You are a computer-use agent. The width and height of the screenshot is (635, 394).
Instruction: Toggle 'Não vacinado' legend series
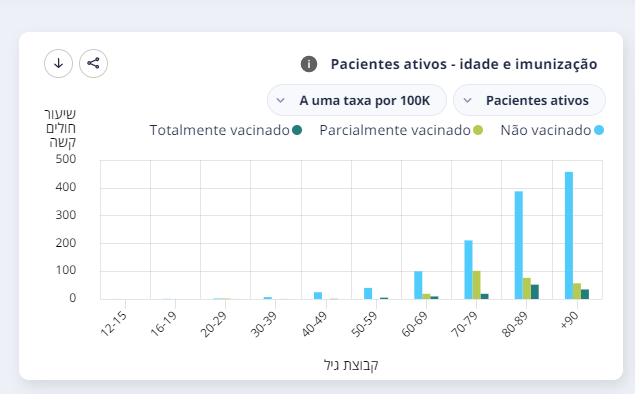pyautogui.click(x=552, y=130)
